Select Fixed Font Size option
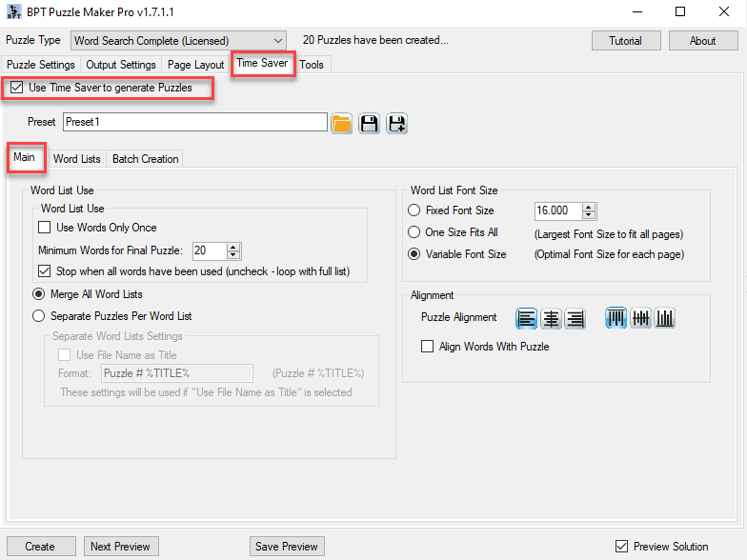The width and height of the screenshot is (747, 560). [414, 210]
